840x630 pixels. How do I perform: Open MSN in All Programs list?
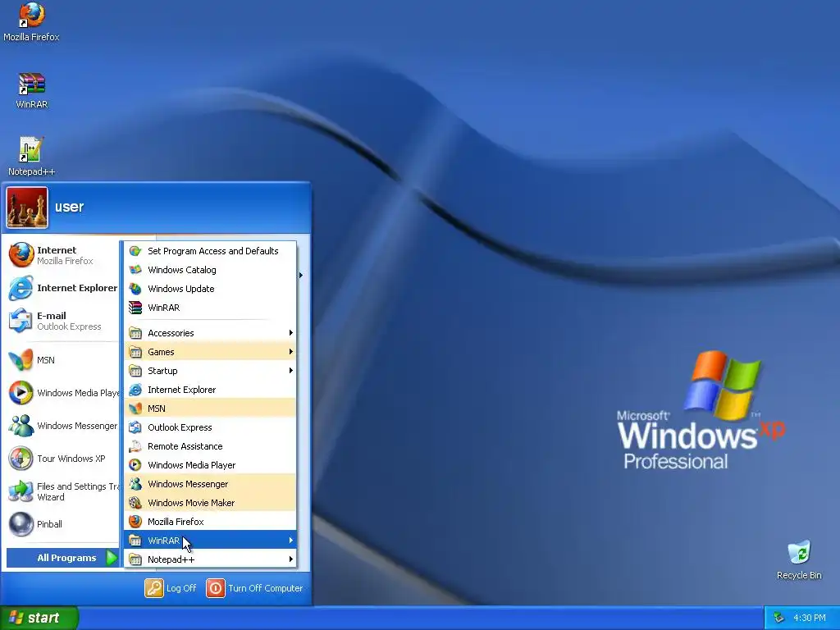point(210,409)
